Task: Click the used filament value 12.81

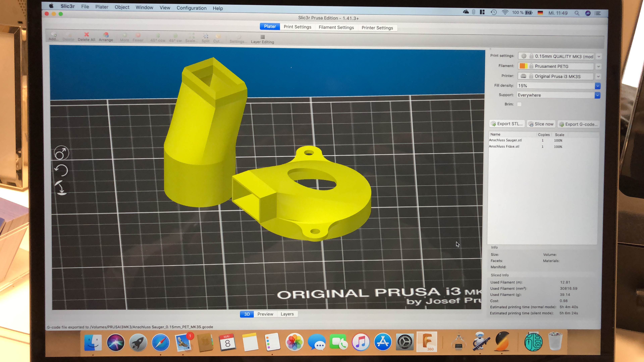Action: pyautogui.click(x=565, y=282)
